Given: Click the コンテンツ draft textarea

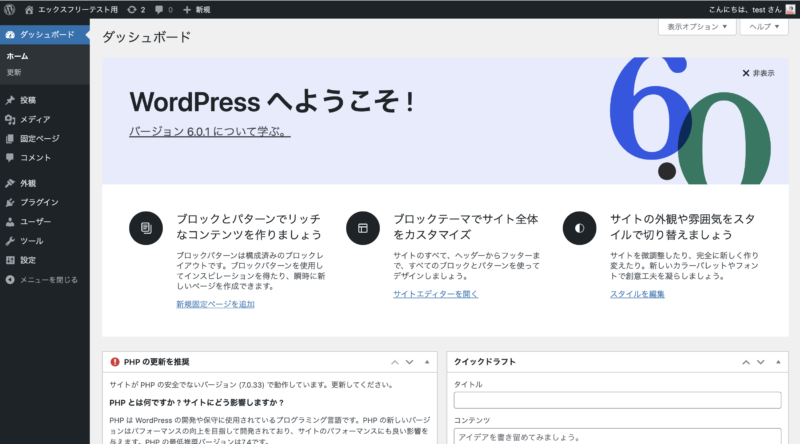Looking at the screenshot, I should 617,436.
